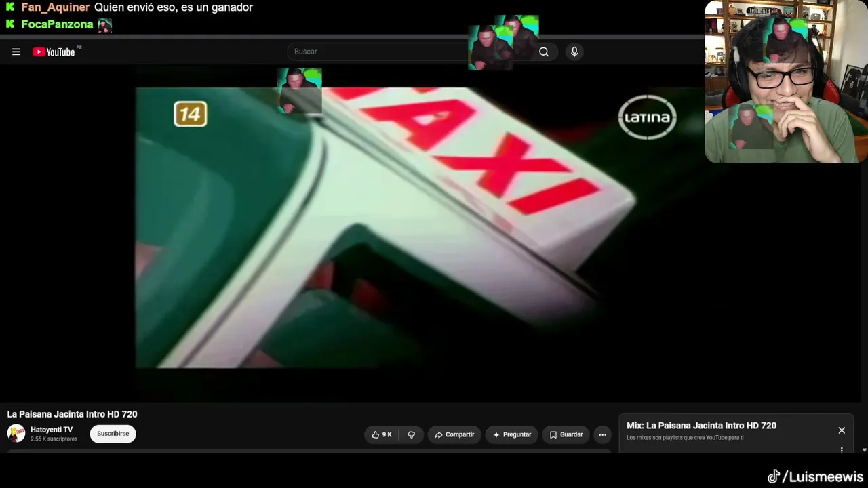Click the streamer webcam overlay

click(x=786, y=82)
